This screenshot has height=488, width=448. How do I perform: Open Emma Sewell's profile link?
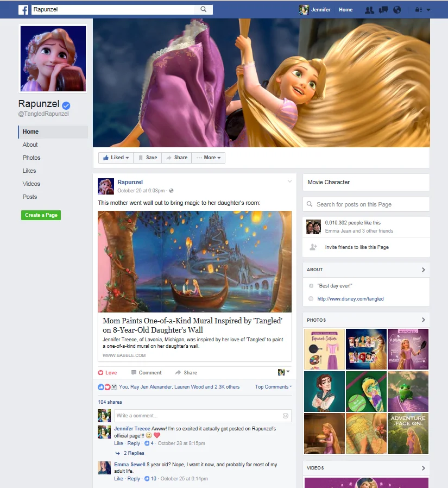click(x=130, y=465)
